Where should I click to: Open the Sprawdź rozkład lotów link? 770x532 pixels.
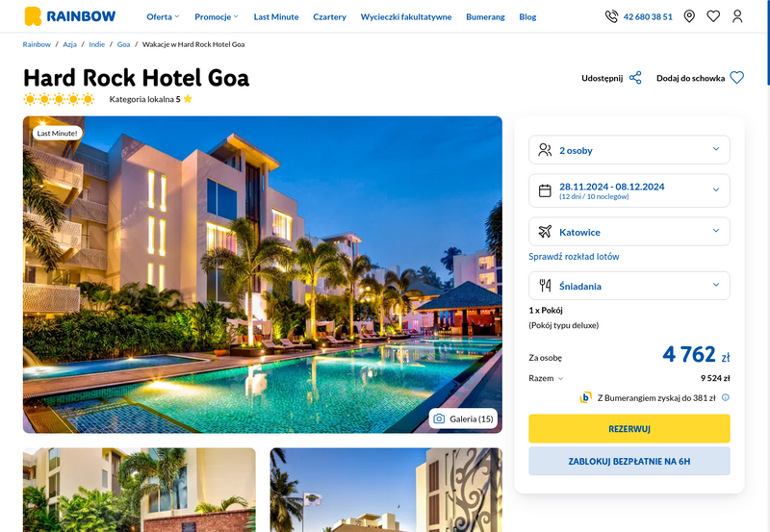click(x=574, y=256)
